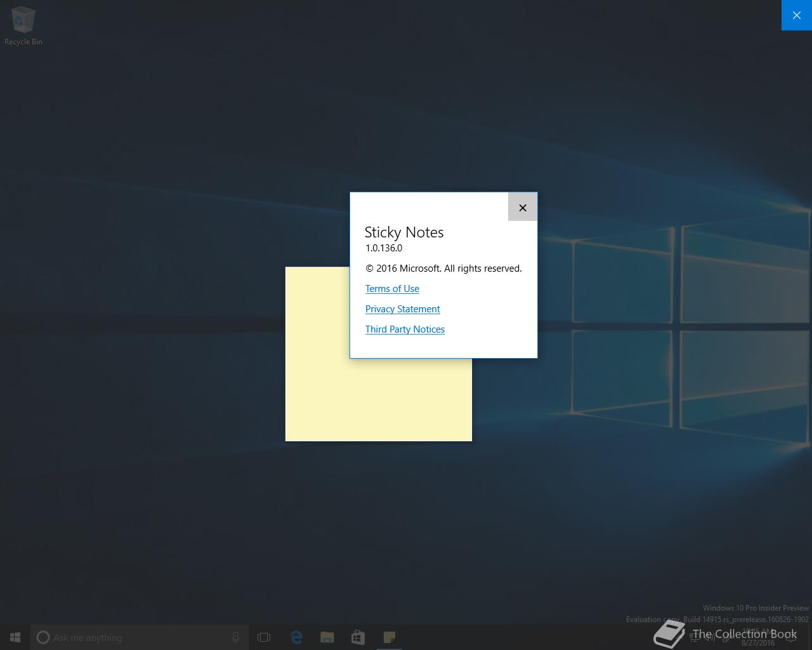
Task: Open the Terms of Use link
Action: tap(392, 289)
